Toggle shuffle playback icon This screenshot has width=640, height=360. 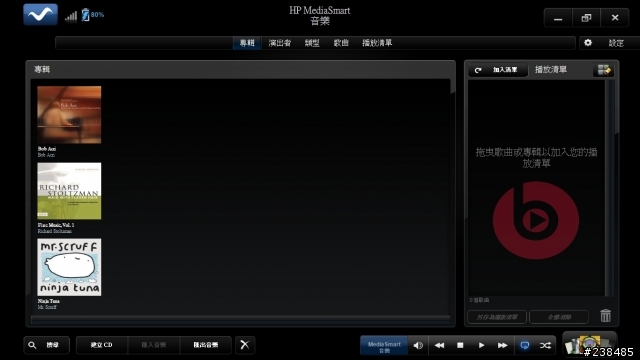[545, 346]
